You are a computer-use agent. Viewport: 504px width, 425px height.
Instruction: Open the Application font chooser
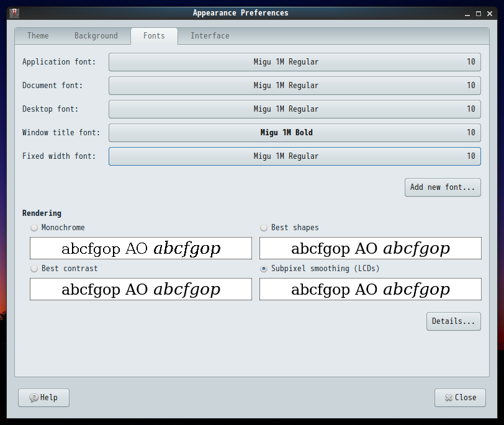(x=294, y=62)
